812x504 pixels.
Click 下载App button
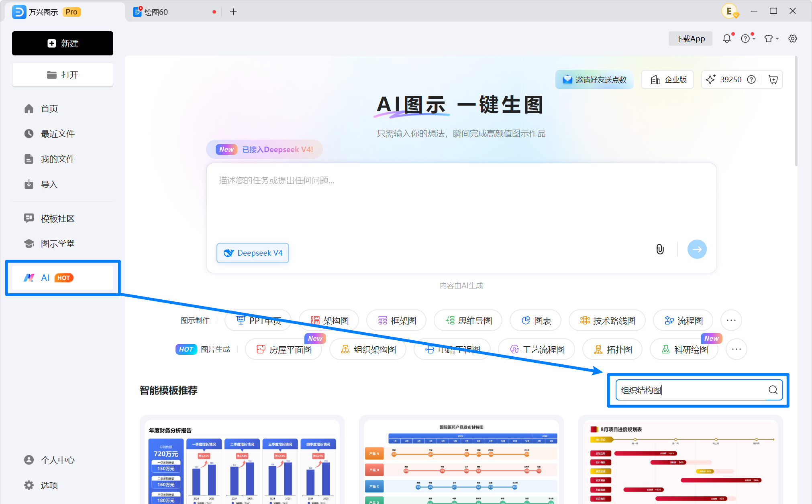[690, 39]
